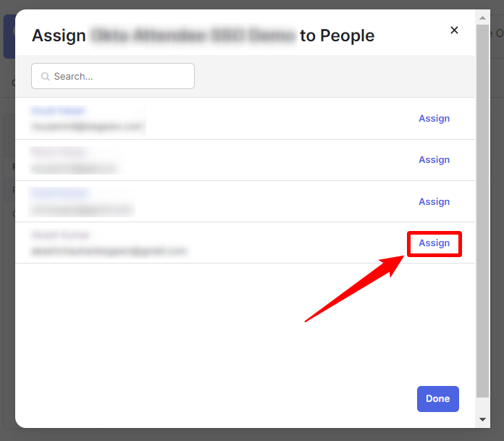Assign the app to the second listed person
The image size is (504, 441).
pos(434,160)
